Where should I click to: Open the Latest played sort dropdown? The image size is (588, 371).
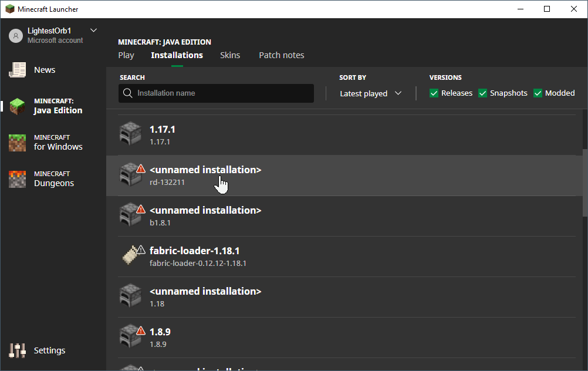[x=370, y=93]
